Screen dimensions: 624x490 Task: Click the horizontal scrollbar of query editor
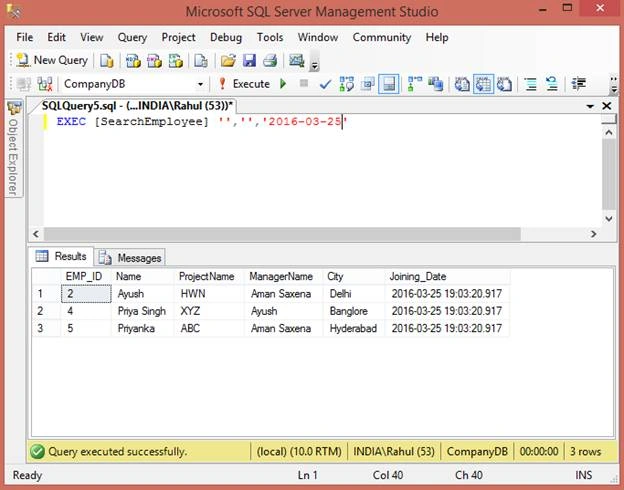282,234
